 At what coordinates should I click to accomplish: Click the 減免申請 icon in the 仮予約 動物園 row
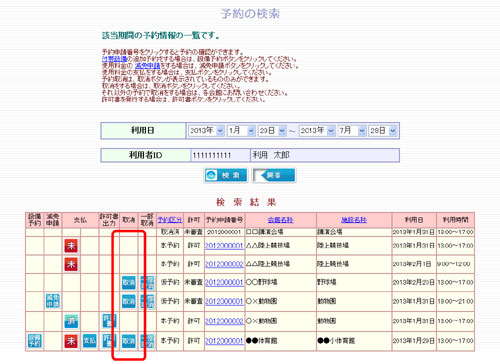coord(53,301)
